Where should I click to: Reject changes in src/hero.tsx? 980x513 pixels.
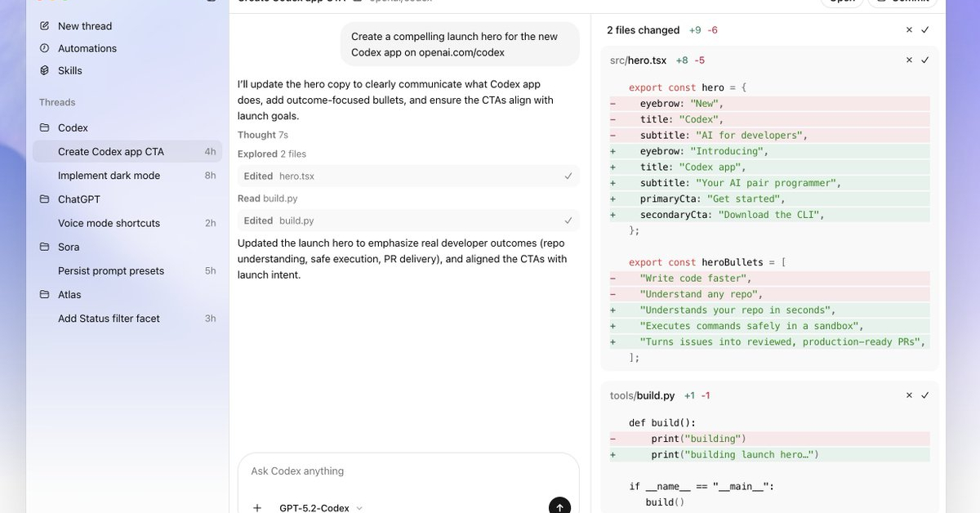(909, 60)
